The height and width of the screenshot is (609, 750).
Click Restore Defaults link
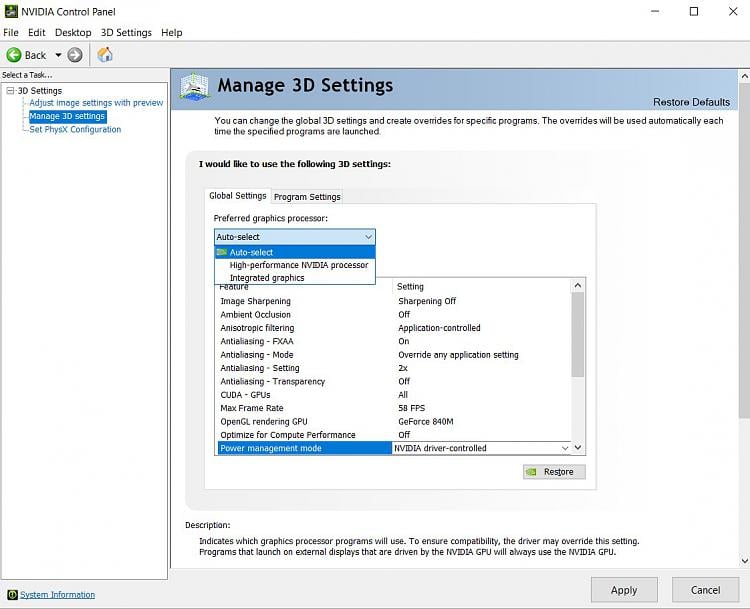pyautogui.click(x=691, y=102)
